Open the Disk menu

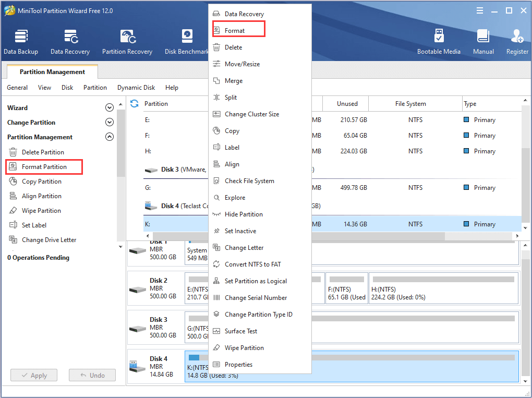[67, 88]
